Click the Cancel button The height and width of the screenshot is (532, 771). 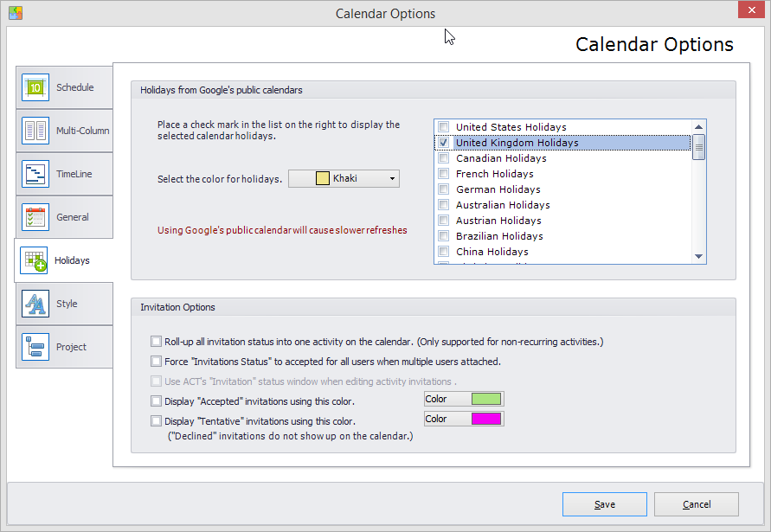[697, 504]
